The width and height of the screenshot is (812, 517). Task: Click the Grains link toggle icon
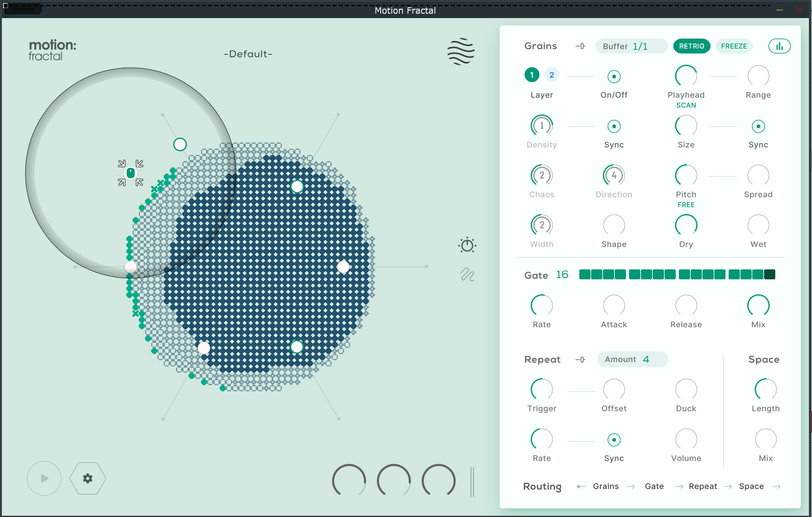(581, 46)
